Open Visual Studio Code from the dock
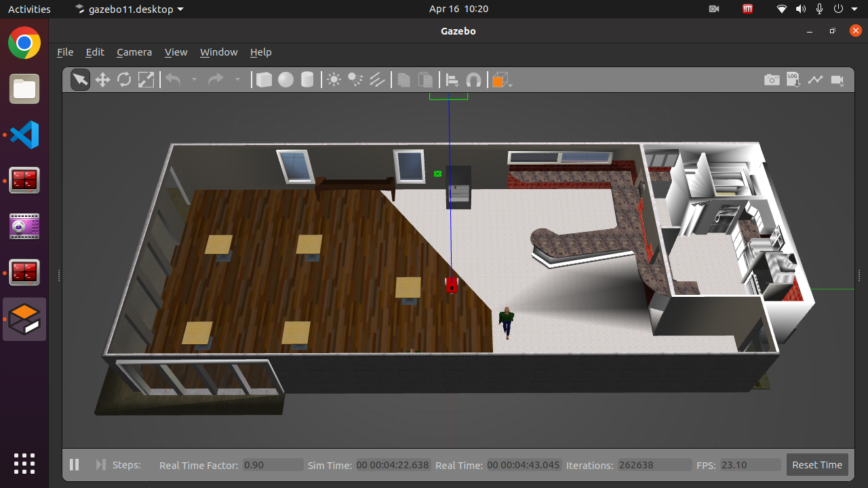868x488 pixels. 24,135
